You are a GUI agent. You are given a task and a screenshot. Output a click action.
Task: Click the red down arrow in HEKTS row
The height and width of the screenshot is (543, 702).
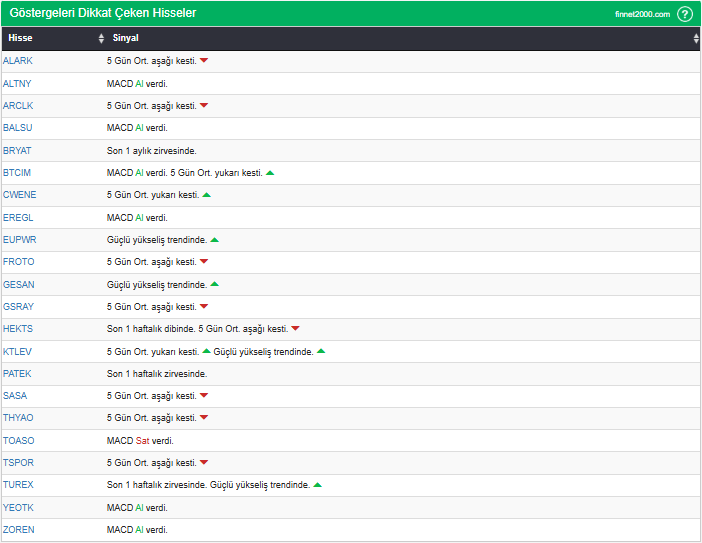tap(295, 329)
